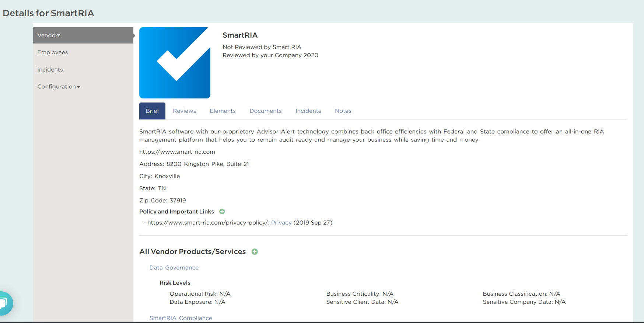Open Vendors in the sidebar
Viewport: 644px width, 323px height.
pyautogui.click(x=83, y=35)
